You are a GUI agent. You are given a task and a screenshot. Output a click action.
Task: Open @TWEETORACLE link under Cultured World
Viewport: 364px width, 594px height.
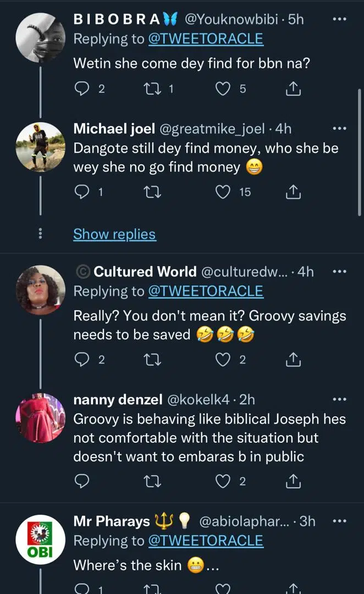[x=206, y=291]
